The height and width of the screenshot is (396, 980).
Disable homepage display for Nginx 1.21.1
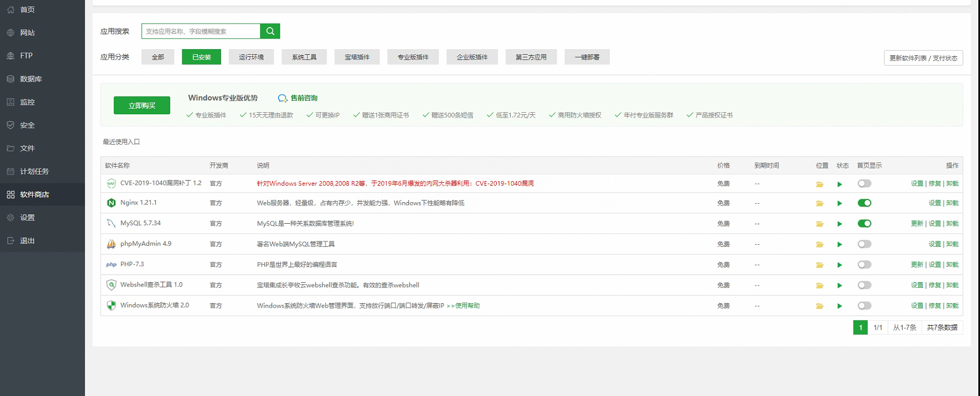864,203
